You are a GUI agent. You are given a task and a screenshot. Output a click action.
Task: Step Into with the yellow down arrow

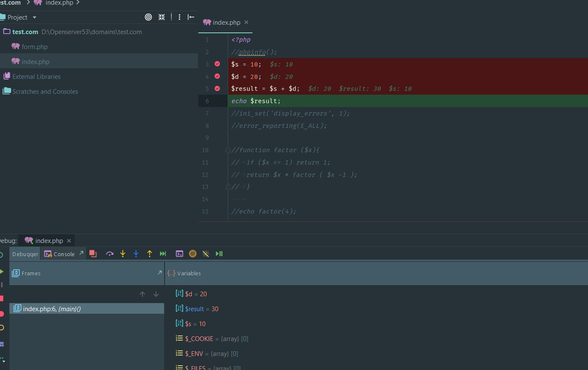pyautogui.click(x=123, y=254)
